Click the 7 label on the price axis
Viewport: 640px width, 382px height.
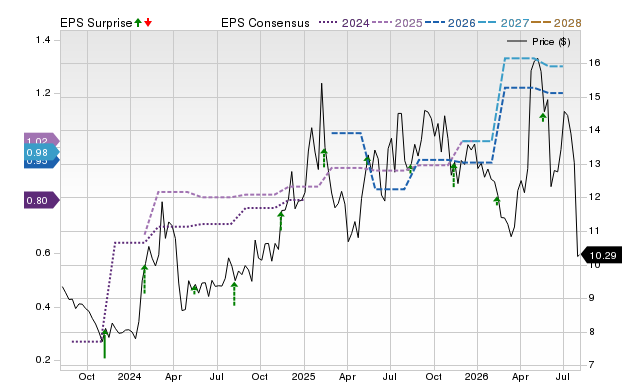tap(591, 365)
